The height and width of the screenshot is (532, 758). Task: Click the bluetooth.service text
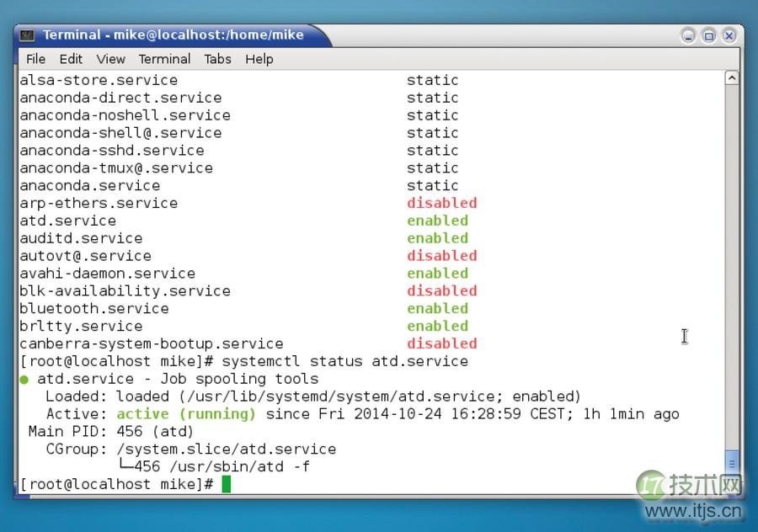pos(94,308)
